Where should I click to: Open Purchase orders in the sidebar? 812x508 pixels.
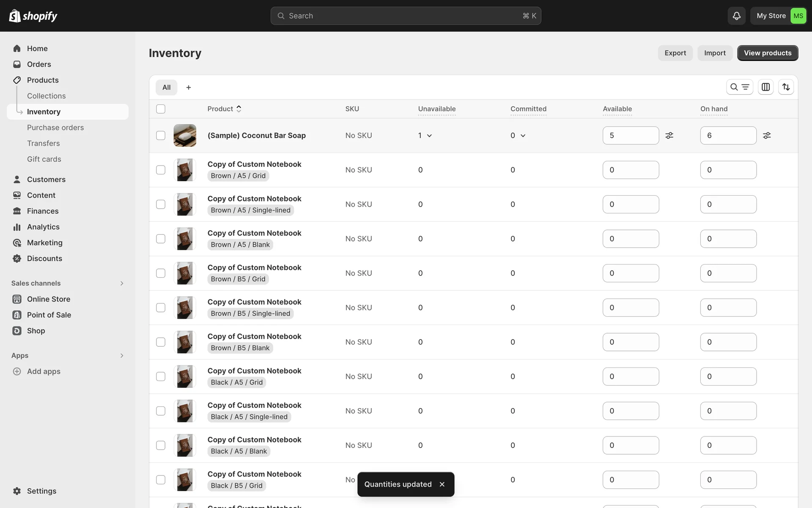point(55,127)
